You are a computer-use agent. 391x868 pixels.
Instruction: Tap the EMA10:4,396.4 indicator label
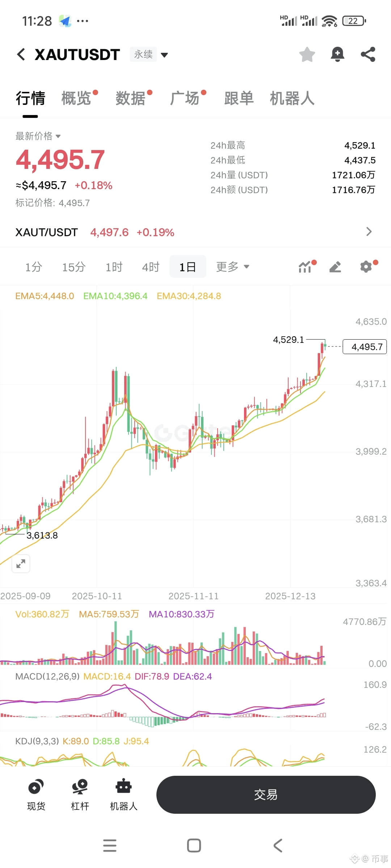(x=115, y=296)
